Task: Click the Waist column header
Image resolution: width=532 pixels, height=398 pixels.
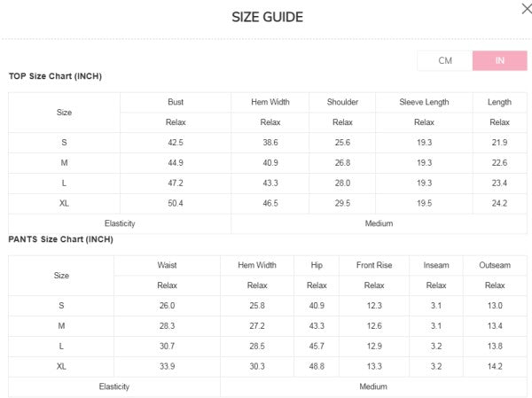Action: click(167, 265)
